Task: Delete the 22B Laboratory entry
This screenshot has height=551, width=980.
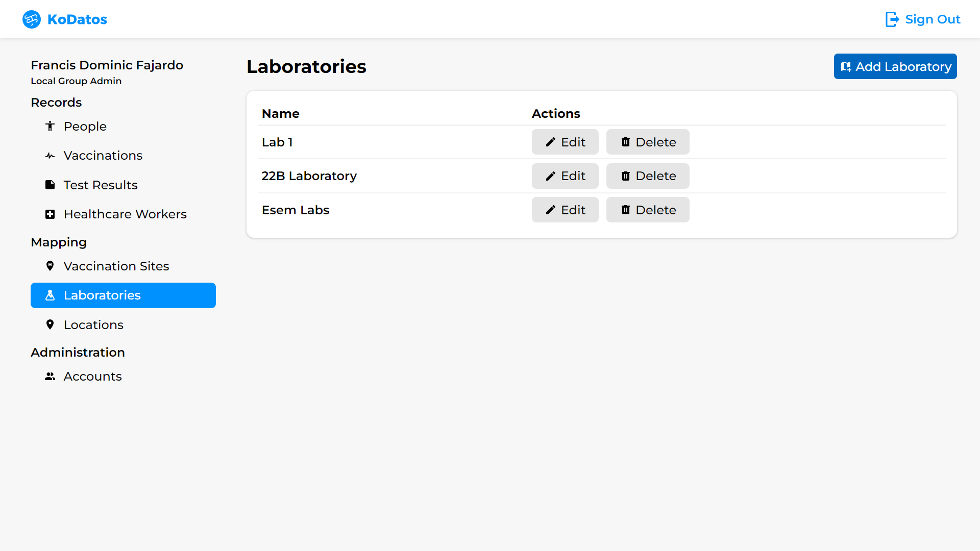Action: point(647,176)
